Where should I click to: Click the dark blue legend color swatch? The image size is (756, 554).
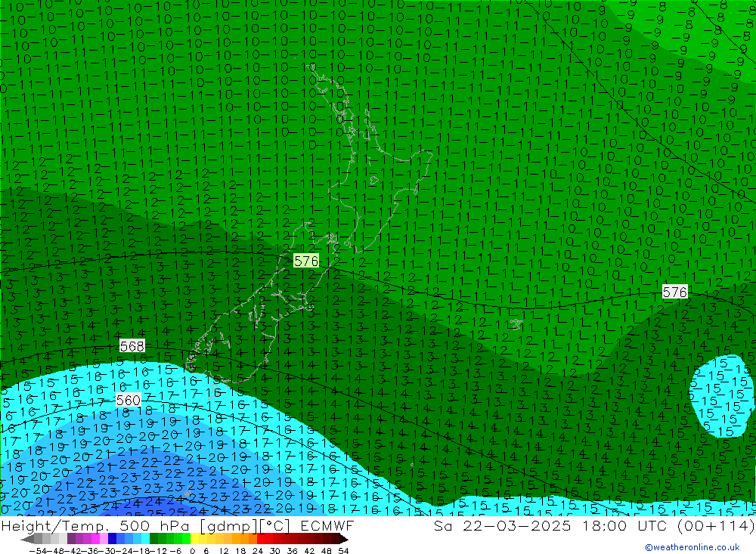[112, 539]
